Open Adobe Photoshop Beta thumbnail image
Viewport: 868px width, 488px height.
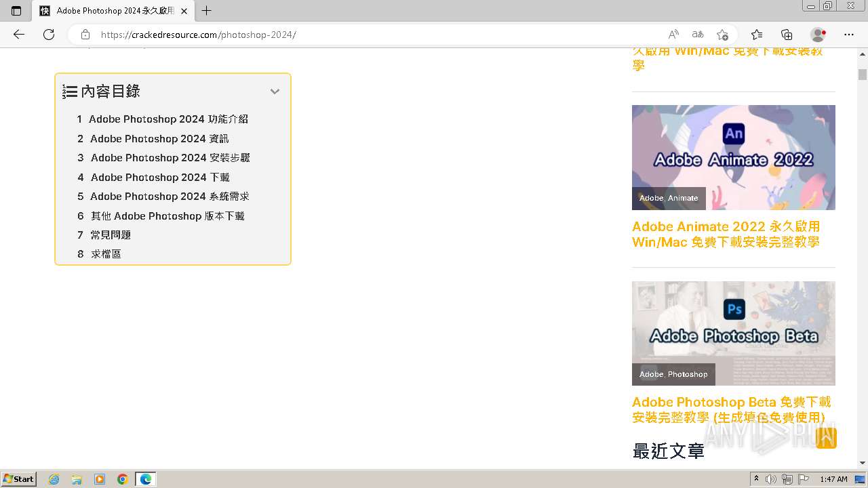(734, 333)
